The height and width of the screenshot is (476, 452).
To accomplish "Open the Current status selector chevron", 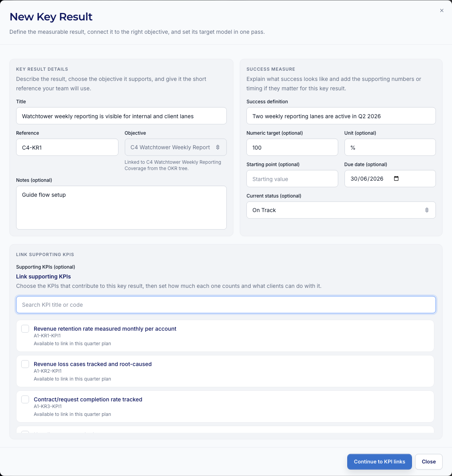I will coord(427,210).
